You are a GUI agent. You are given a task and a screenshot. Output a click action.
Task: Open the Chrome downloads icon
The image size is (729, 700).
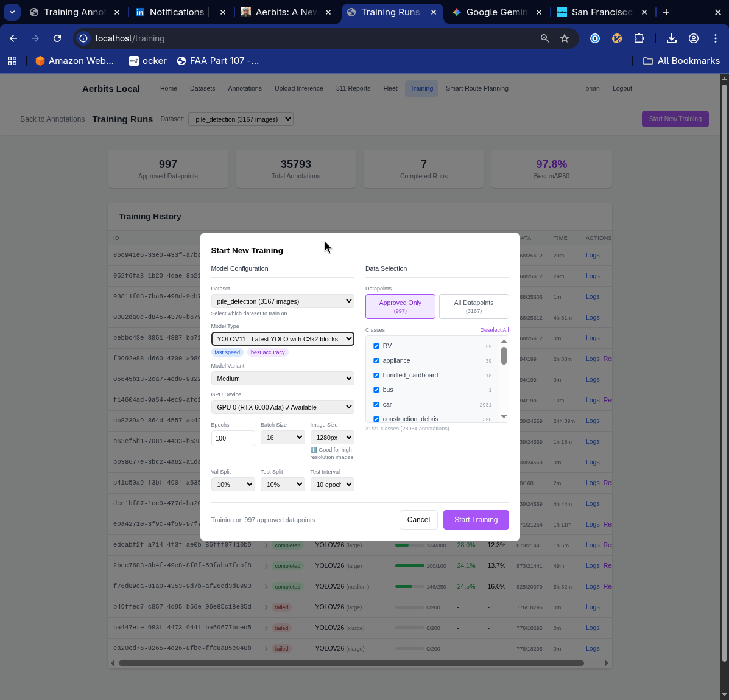pyautogui.click(x=671, y=38)
